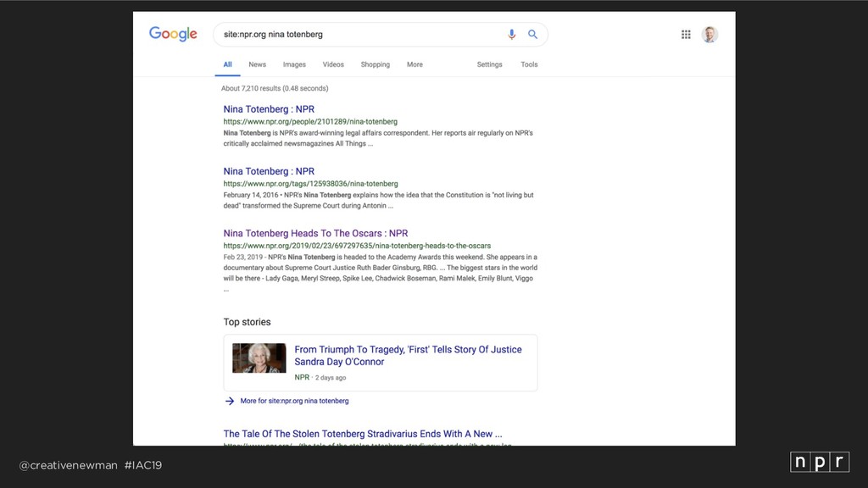The width and height of the screenshot is (868, 488).
Task: Open the search Tools options
Action: click(x=529, y=64)
